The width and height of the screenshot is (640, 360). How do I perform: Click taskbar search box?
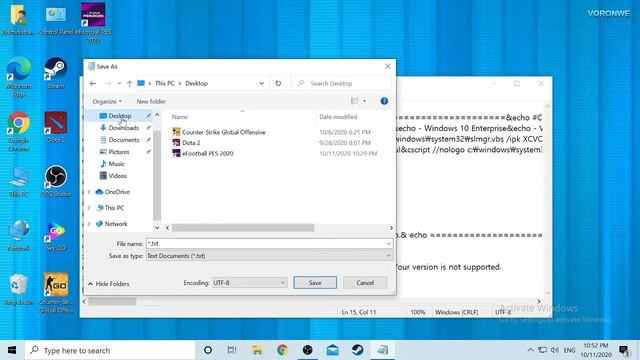point(110,350)
